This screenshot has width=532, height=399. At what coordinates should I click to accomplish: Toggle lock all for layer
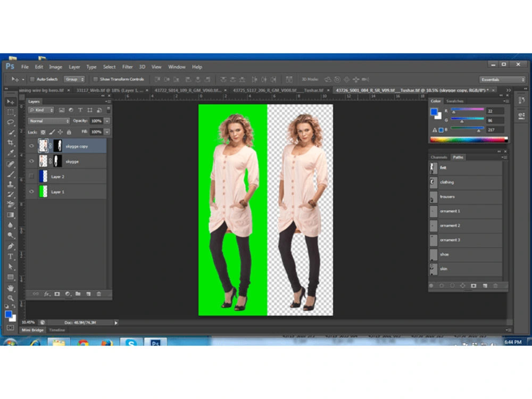[x=69, y=132]
